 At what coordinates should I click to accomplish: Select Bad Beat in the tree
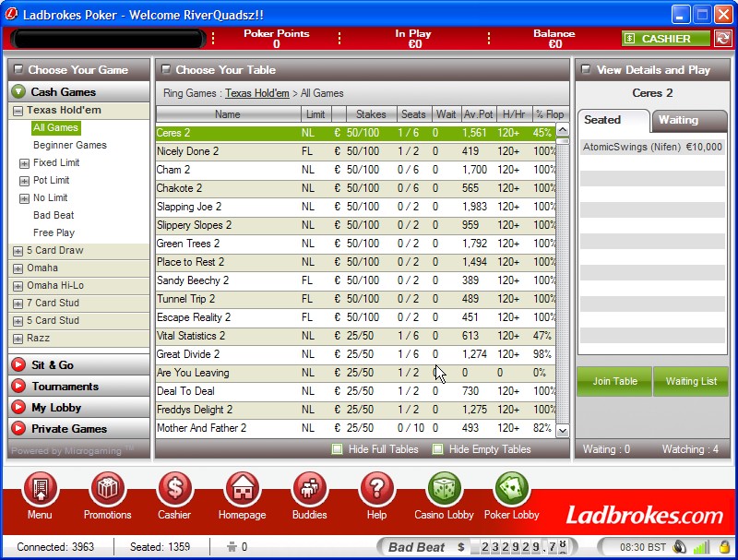(x=54, y=215)
